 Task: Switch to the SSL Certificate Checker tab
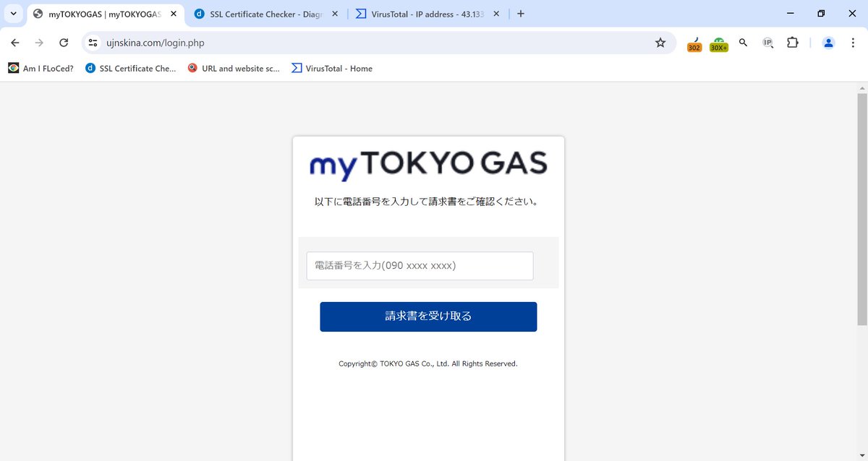265,14
